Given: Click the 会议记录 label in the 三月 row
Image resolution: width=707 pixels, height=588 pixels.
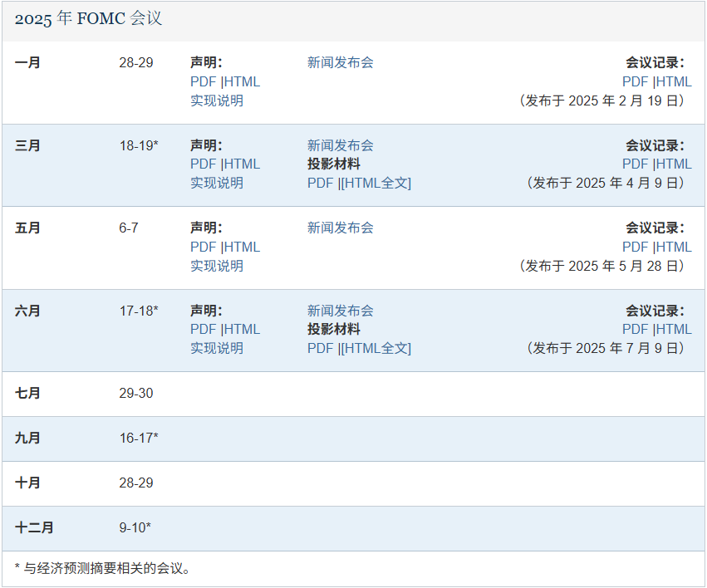Looking at the screenshot, I should (x=655, y=145).
